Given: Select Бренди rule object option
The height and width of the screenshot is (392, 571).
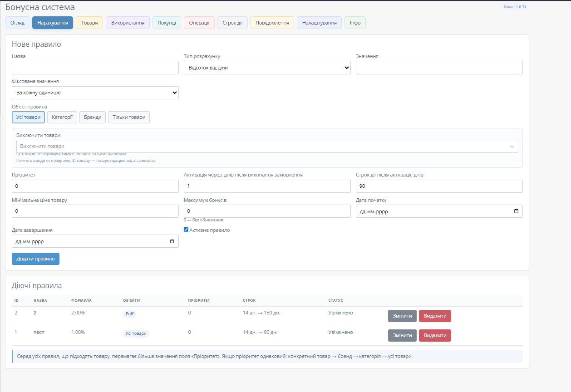Looking at the screenshot, I should click(93, 117).
